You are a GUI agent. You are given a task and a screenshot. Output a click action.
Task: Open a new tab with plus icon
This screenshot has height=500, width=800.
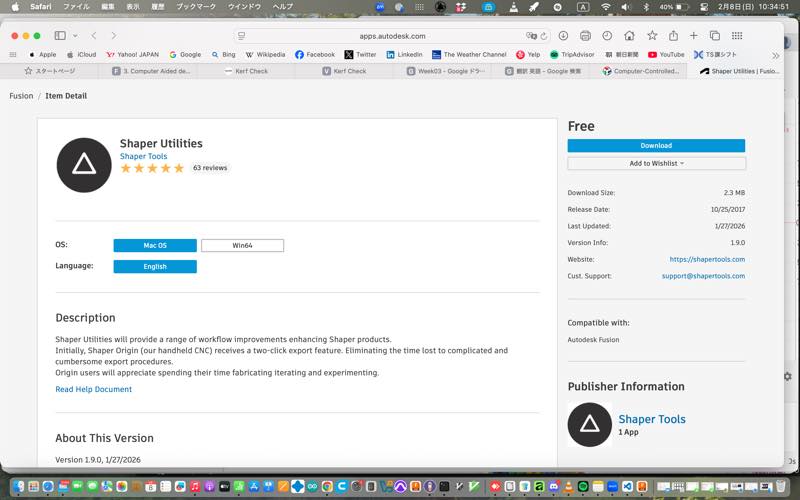[693, 36]
